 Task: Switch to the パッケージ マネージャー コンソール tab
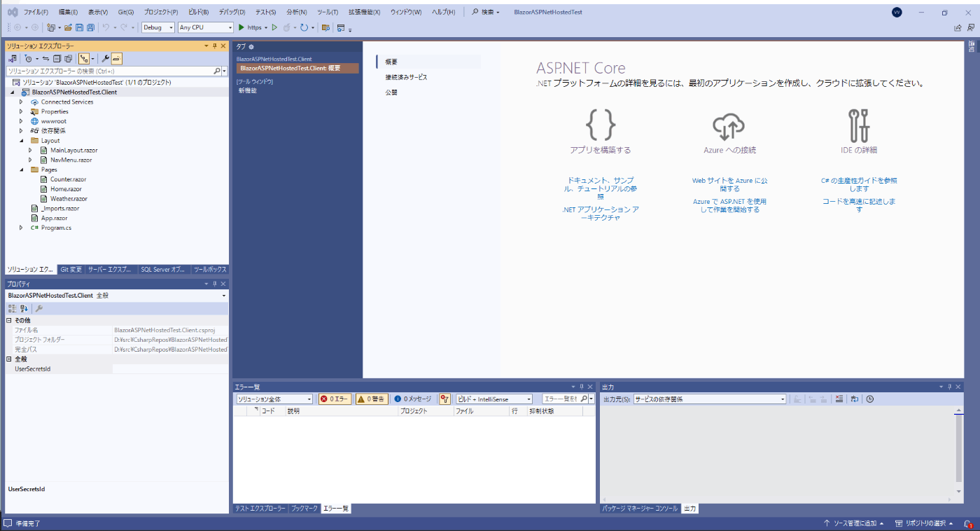point(640,509)
